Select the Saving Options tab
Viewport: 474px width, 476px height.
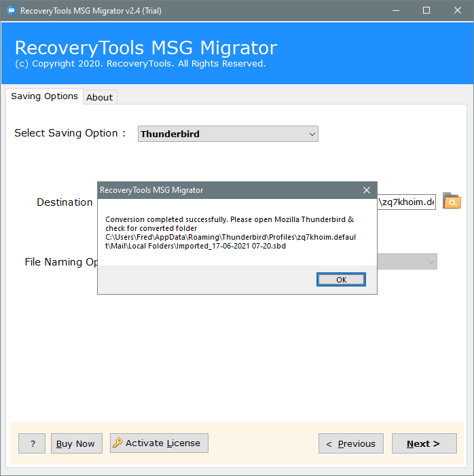44,96
